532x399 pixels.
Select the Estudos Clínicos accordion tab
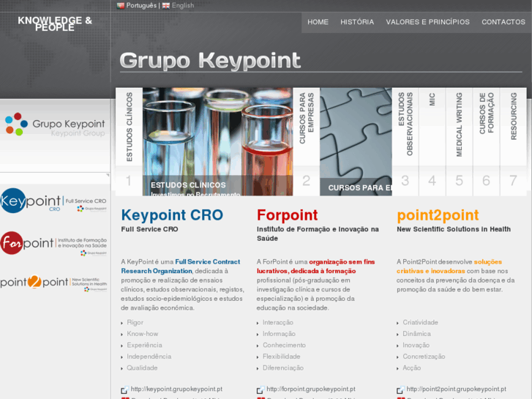point(129,141)
